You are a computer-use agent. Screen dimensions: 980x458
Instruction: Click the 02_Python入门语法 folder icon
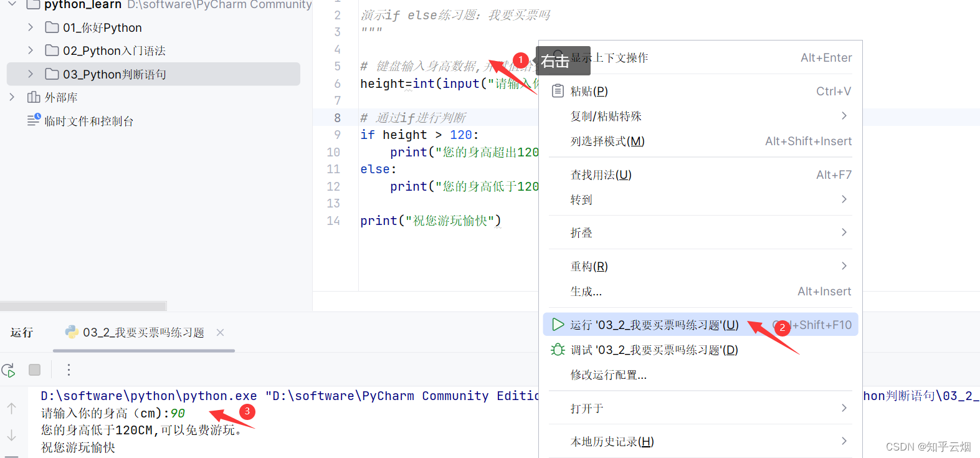52,50
